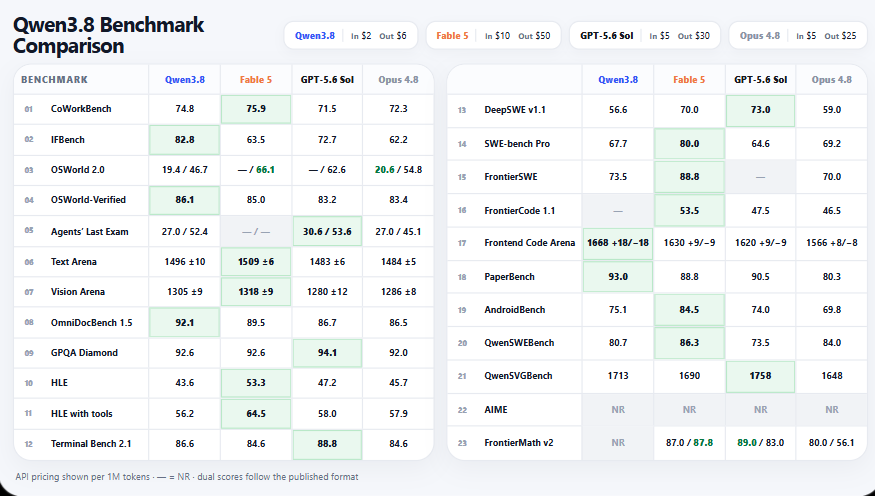Screen dimensions: 875x496
Task: Click the highlighted 53.3 HLE score
Action: click(256, 383)
